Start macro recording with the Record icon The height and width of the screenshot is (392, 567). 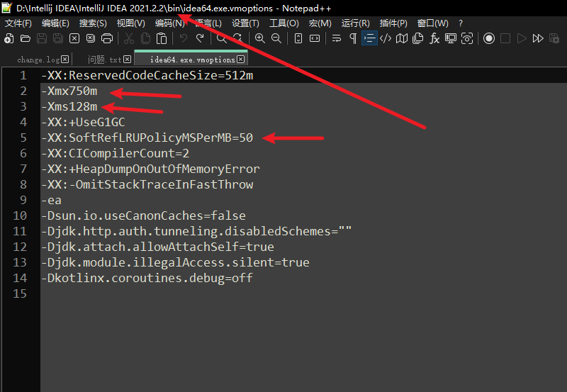tap(489, 38)
